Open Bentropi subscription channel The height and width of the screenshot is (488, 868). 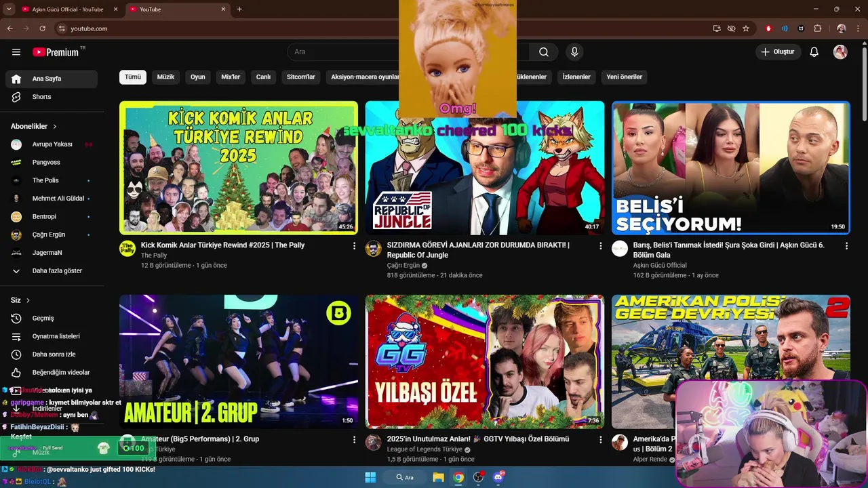[x=52, y=217]
